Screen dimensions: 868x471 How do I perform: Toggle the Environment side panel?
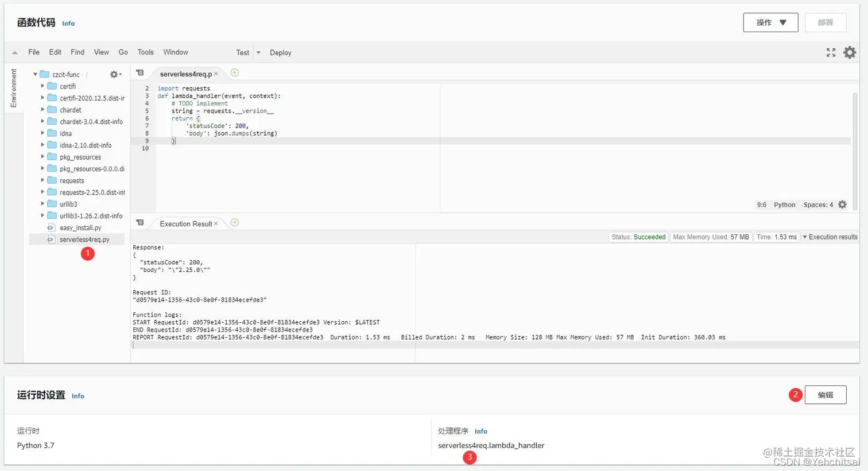click(14, 88)
